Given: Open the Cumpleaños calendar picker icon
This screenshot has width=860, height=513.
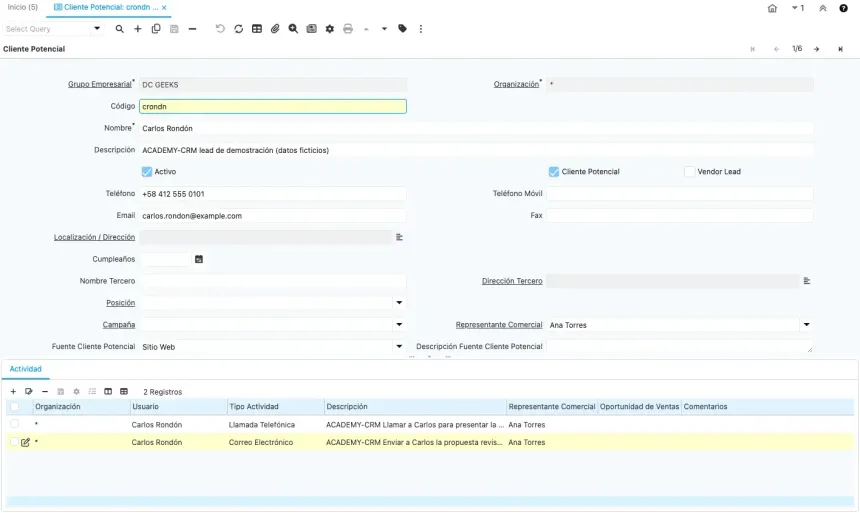Looking at the screenshot, I should pyautogui.click(x=199, y=259).
